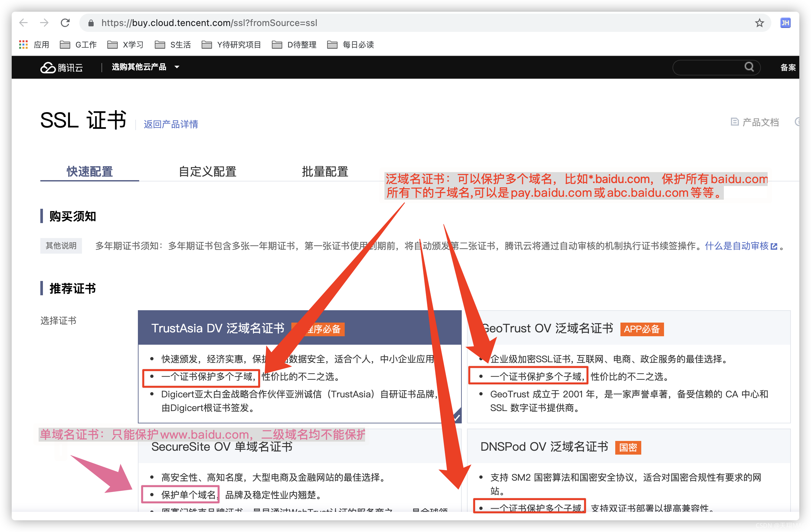Select the GeoTrust OV 泛域名证书 card
Viewport: 811px width, 532px height.
(629, 367)
